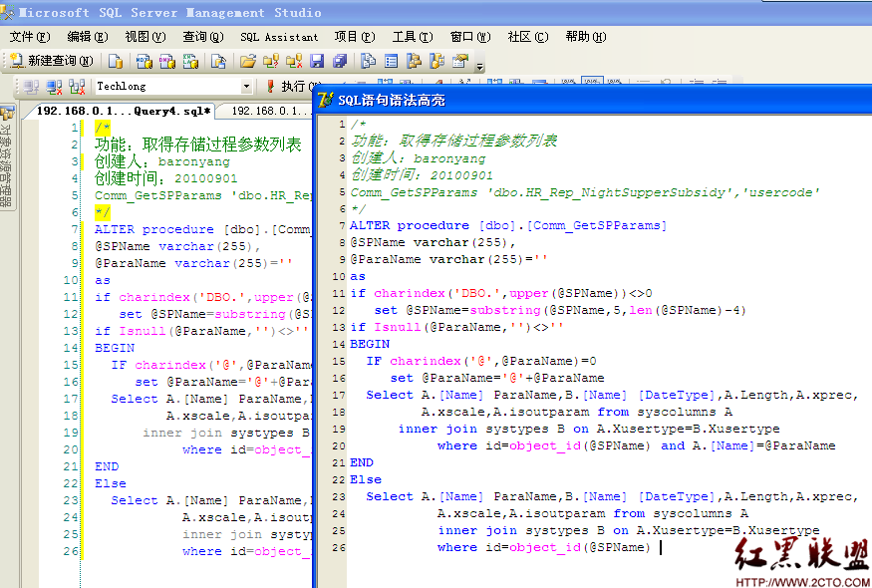Open the Properties Window toolbar icon
The image size is (872, 588).
coord(459,61)
